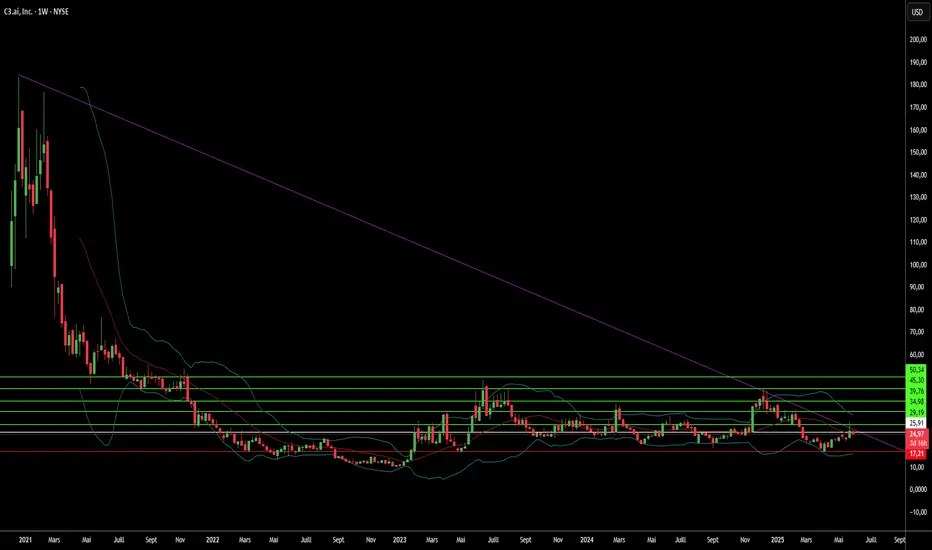The height and width of the screenshot is (550, 932).
Task: Click the 150,00 price axis label
Action: point(918,152)
